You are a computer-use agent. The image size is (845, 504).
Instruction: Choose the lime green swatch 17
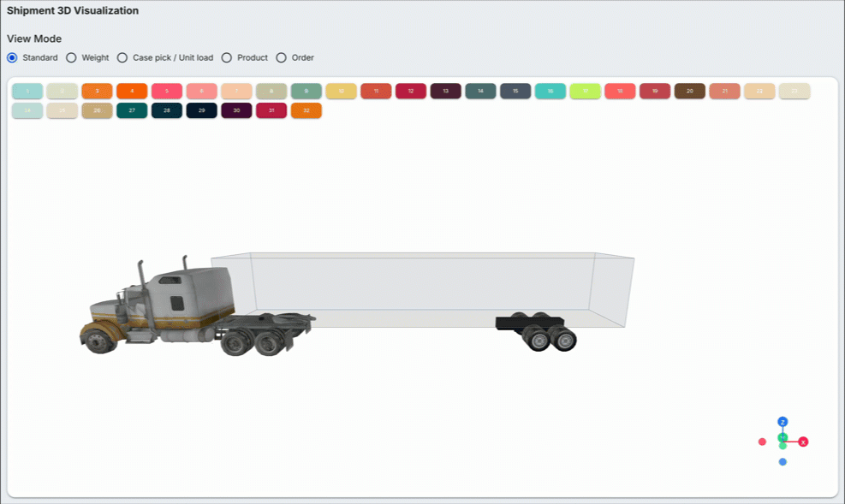(586, 91)
